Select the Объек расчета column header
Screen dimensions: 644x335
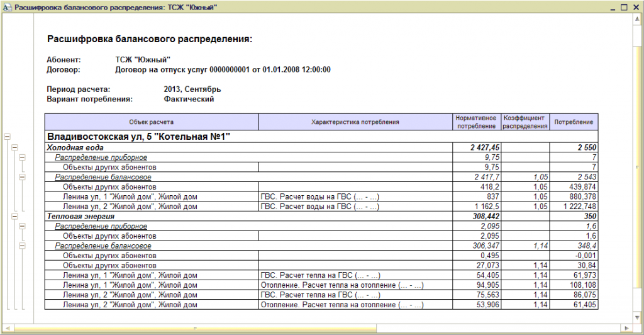(152, 122)
